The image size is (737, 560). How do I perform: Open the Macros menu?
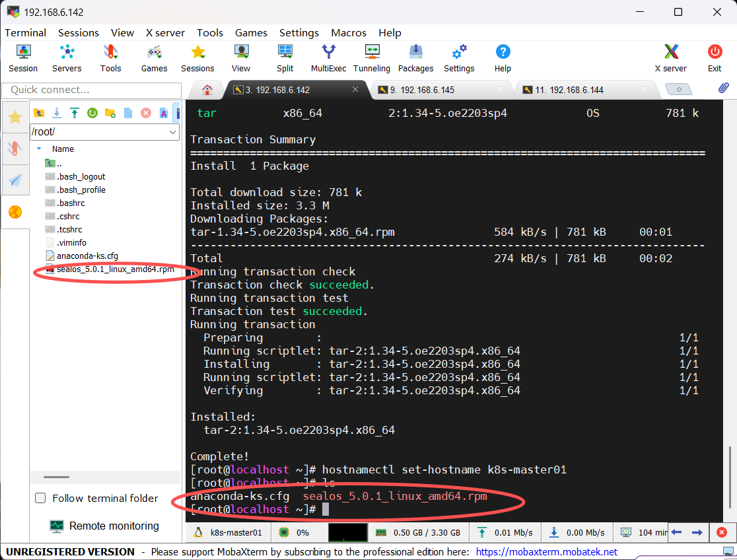(x=348, y=33)
